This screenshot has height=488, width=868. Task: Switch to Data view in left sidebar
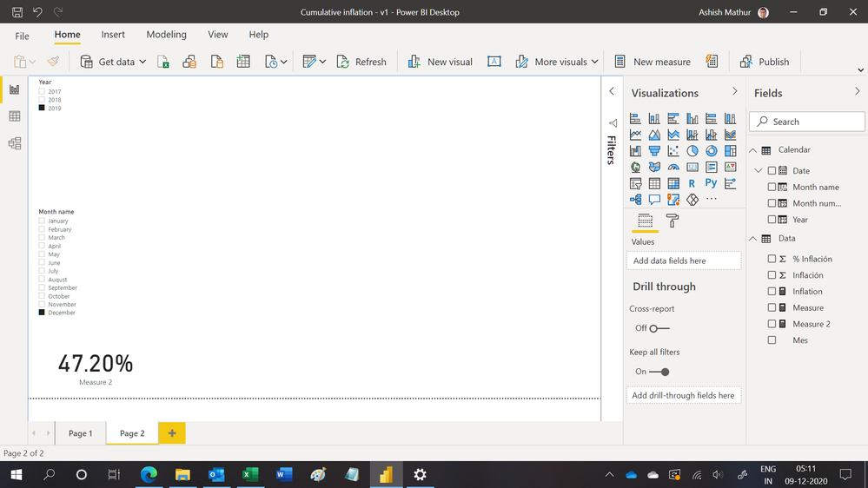tap(15, 116)
